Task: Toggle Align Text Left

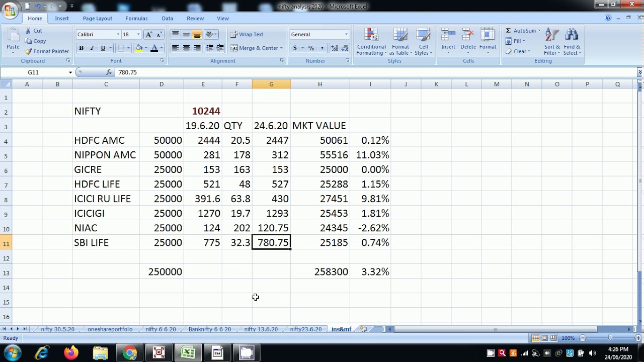Action: coord(175,48)
